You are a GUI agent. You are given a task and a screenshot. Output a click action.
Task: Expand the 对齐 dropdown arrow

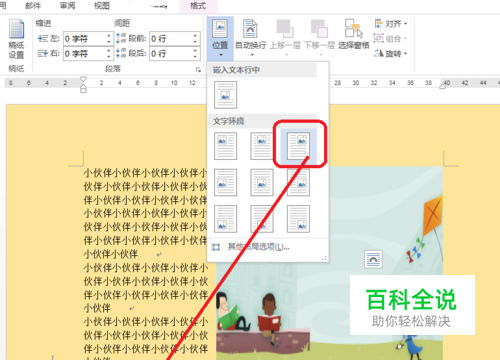(x=406, y=24)
